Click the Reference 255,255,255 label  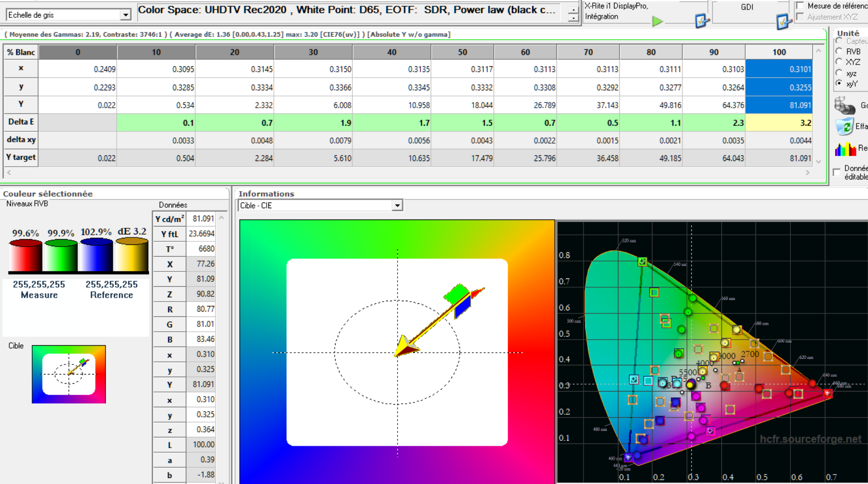[x=112, y=290]
